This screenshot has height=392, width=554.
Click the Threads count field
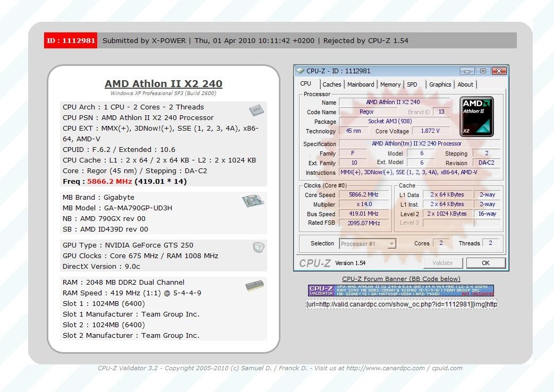click(x=490, y=243)
